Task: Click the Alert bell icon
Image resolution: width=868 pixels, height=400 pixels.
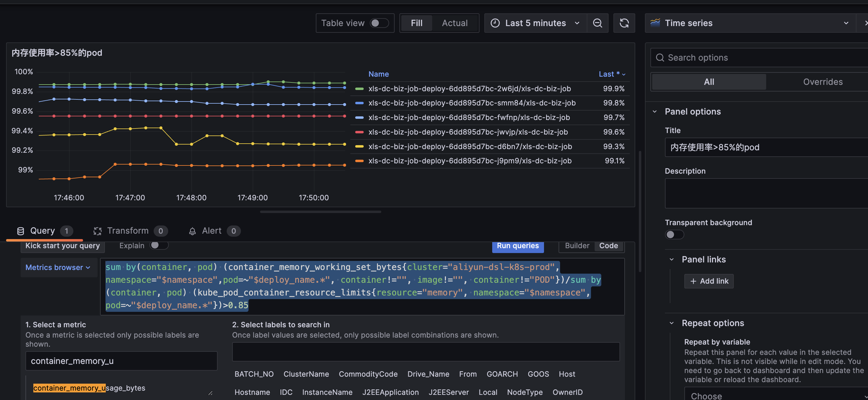Action: [x=192, y=231]
